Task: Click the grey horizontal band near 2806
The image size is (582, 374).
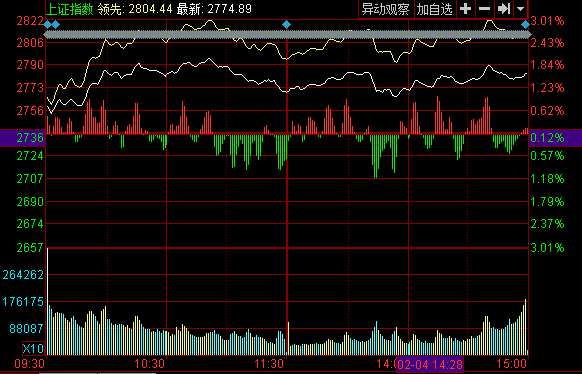Action: [x=288, y=35]
